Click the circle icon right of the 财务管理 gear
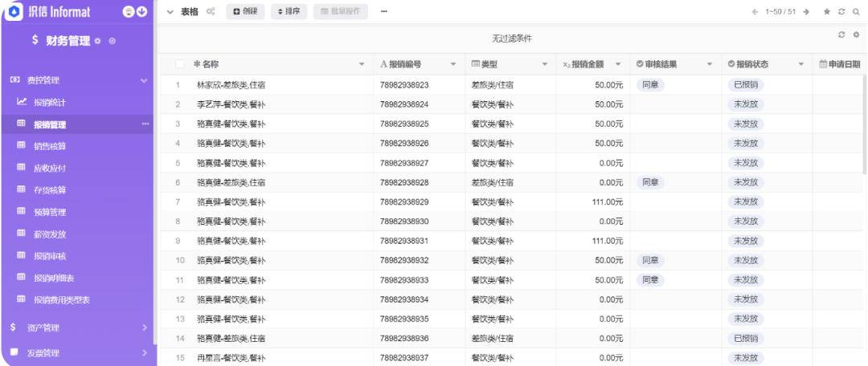 click(x=113, y=42)
